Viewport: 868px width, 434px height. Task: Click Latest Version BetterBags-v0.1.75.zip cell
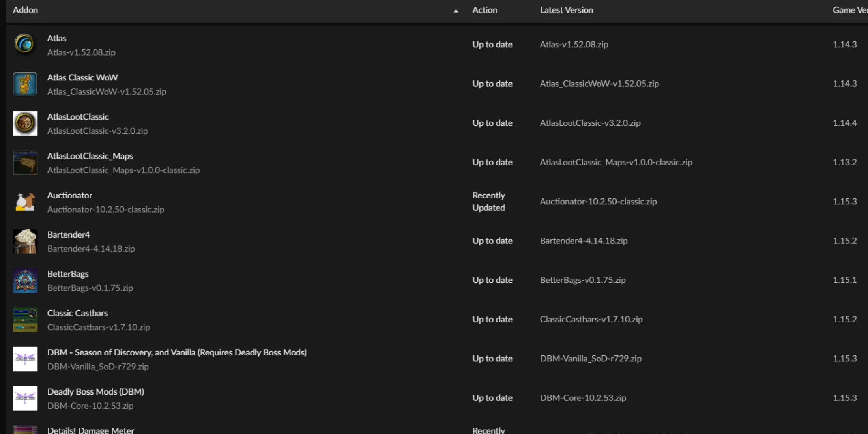point(583,280)
